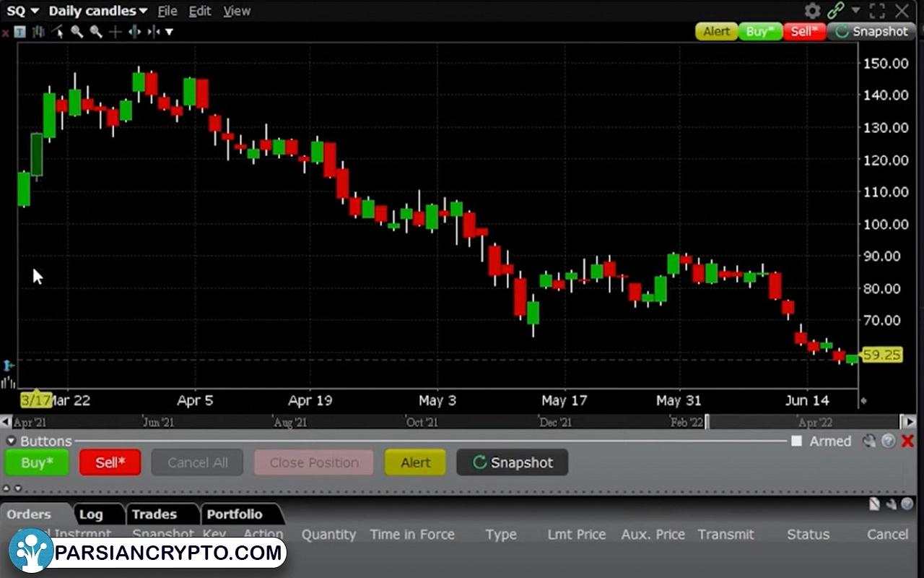The image size is (924, 578).
Task: Open the File menu
Action: 167,11
